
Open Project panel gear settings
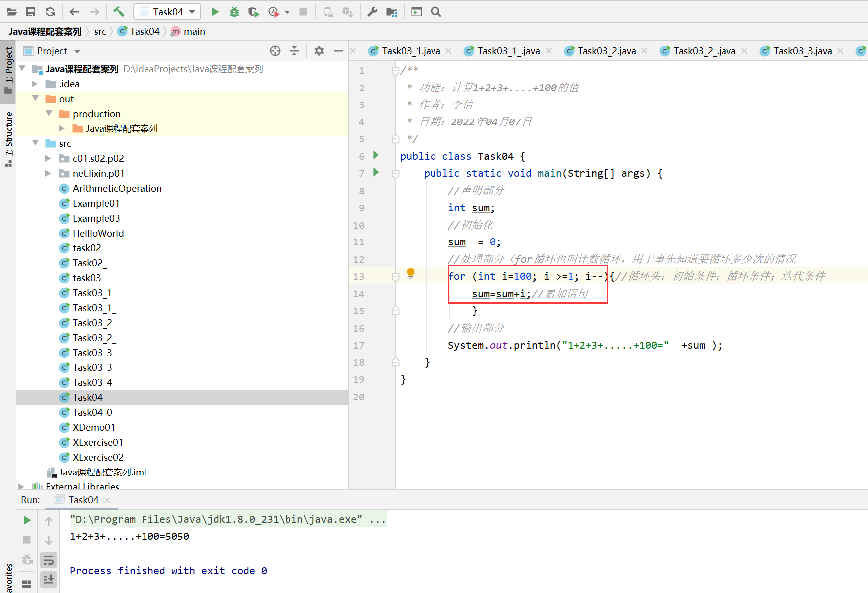(319, 51)
